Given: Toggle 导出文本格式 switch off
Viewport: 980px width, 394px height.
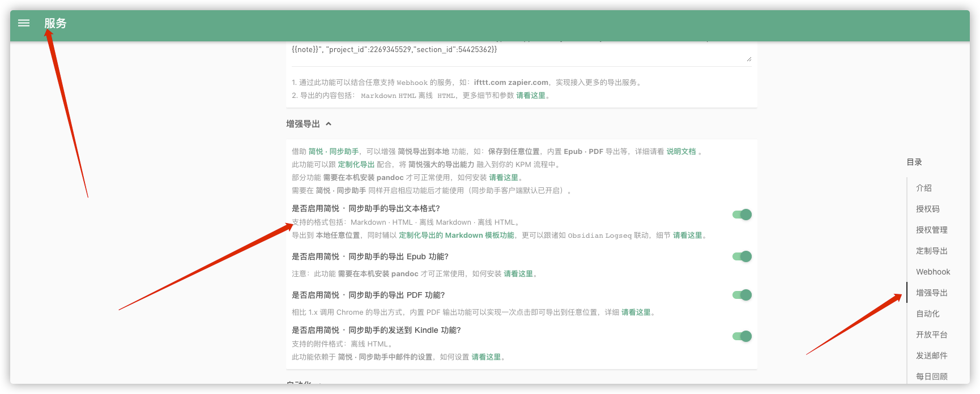Looking at the screenshot, I should coord(742,215).
